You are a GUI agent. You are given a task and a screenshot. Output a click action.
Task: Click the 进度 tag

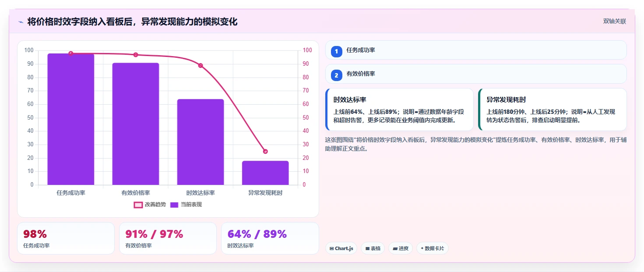(401, 248)
